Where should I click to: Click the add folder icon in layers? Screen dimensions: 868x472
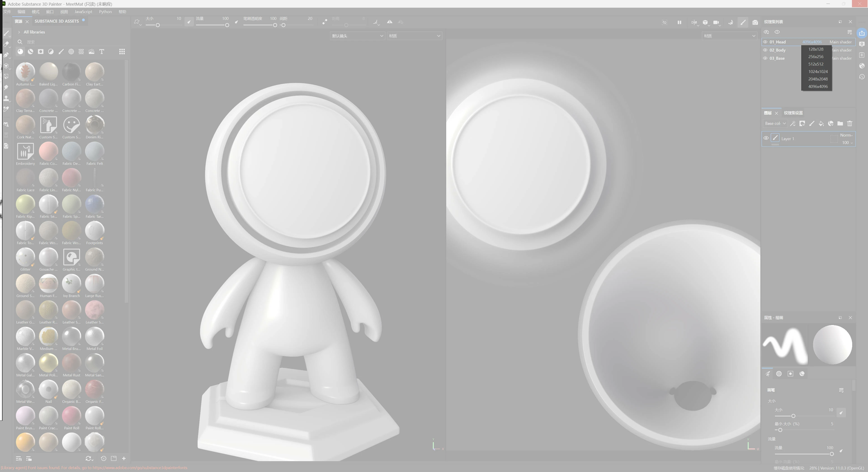coord(840,124)
